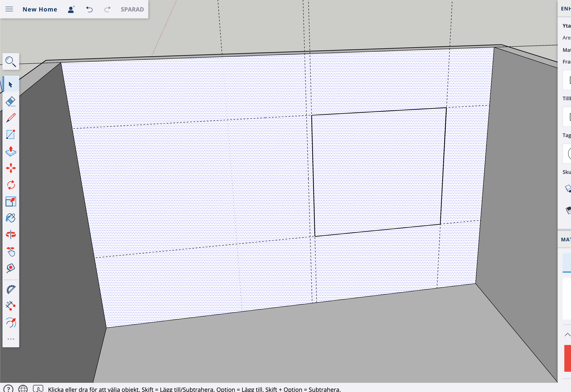The image size is (571, 392).
Task: Select the Tape measure tool
Action: point(11,268)
